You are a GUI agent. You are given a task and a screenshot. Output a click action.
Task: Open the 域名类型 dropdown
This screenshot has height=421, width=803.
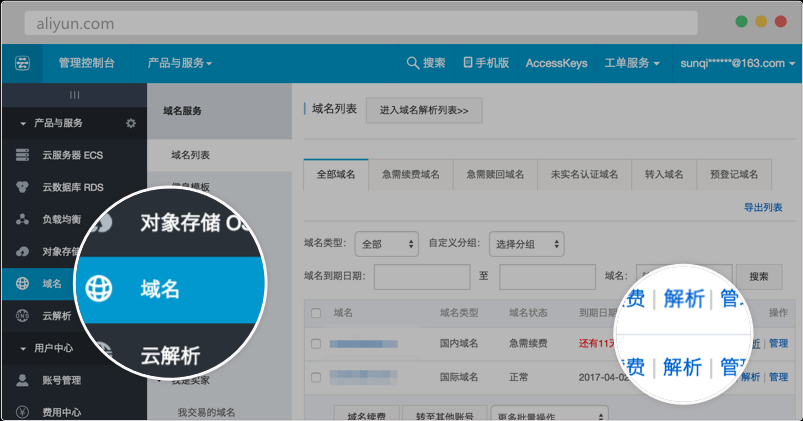click(386, 243)
